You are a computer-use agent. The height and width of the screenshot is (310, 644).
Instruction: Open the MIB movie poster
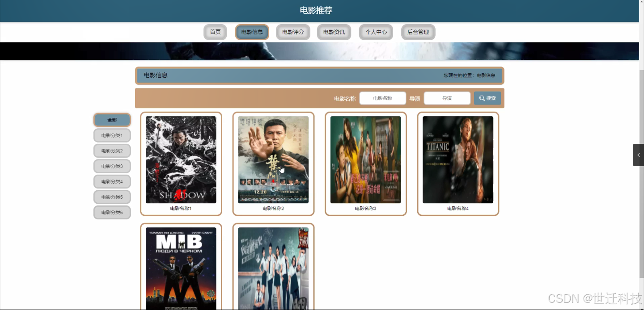[x=181, y=268]
